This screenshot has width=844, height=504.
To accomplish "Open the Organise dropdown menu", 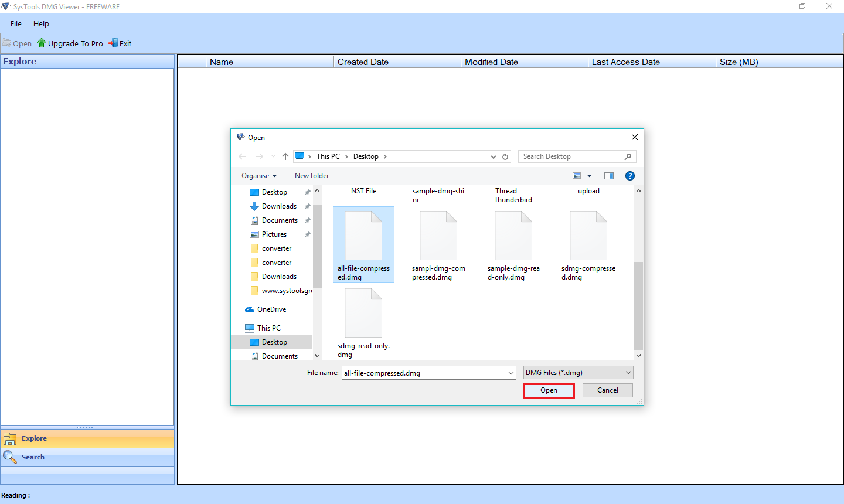I will [x=259, y=176].
